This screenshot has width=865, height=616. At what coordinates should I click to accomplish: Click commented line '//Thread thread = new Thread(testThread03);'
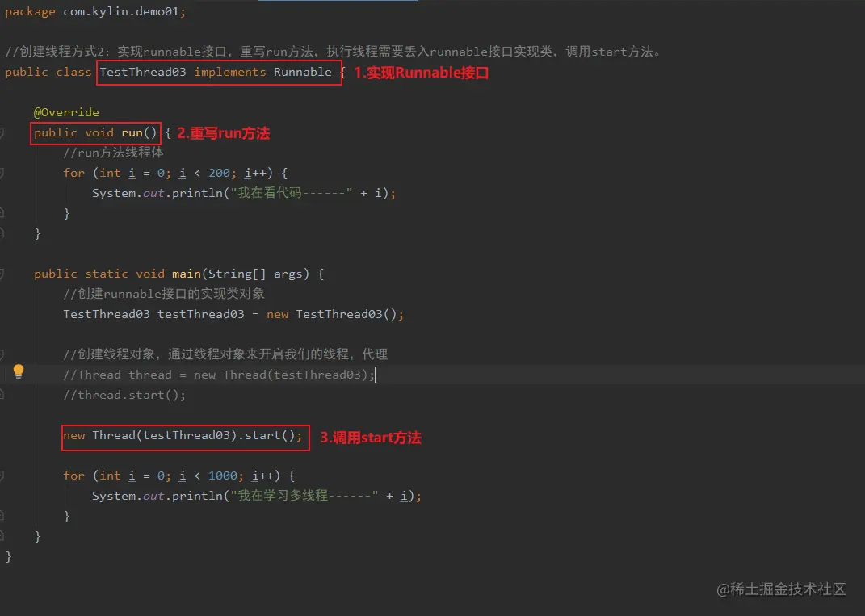[219, 375]
